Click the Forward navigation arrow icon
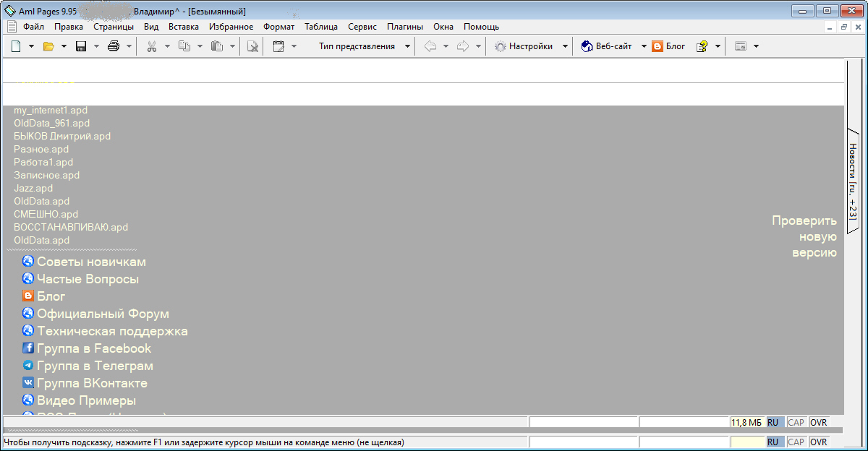Image resolution: width=868 pixels, height=451 pixels. point(463,46)
